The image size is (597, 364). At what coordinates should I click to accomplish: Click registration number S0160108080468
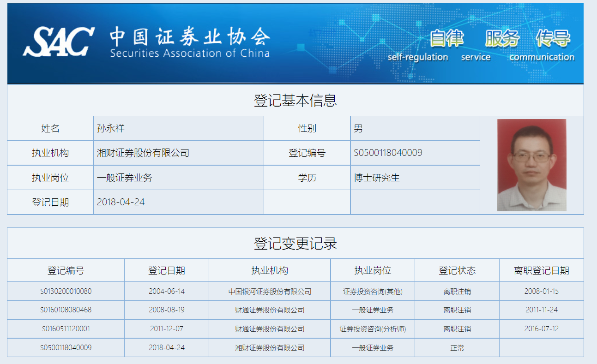tap(66, 310)
